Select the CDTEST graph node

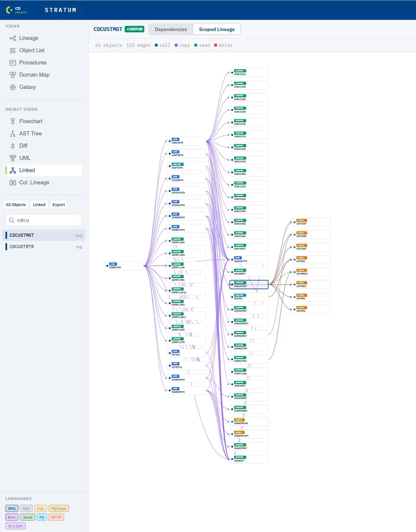(186, 353)
